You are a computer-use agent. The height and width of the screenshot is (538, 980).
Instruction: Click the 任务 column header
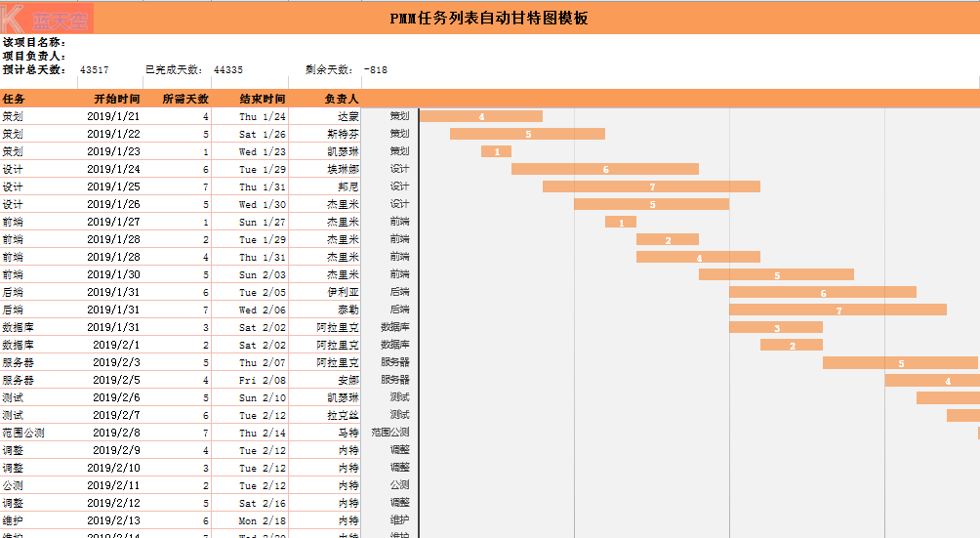(x=15, y=99)
